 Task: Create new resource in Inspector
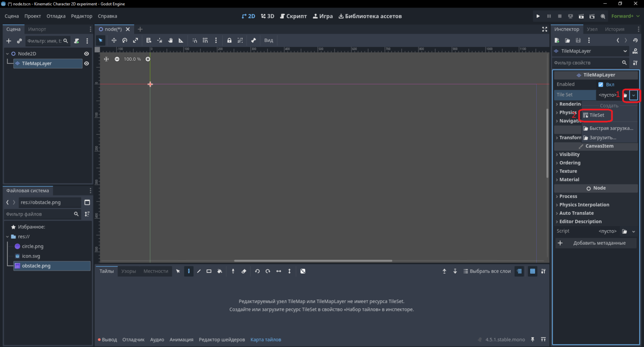(x=557, y=40)
